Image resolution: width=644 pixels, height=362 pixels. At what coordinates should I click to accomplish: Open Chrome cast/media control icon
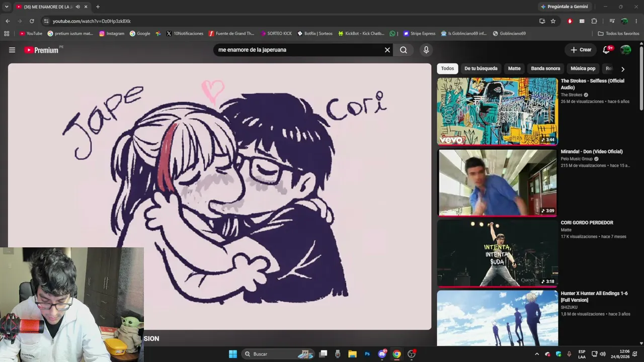pyautogui.click(x=612, y=21)
